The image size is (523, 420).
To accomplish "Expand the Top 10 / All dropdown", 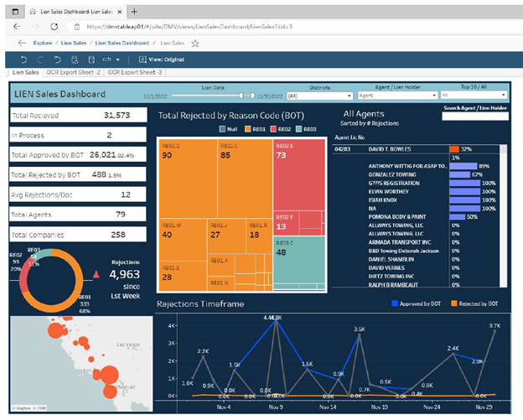I will [x=477, y=96].
